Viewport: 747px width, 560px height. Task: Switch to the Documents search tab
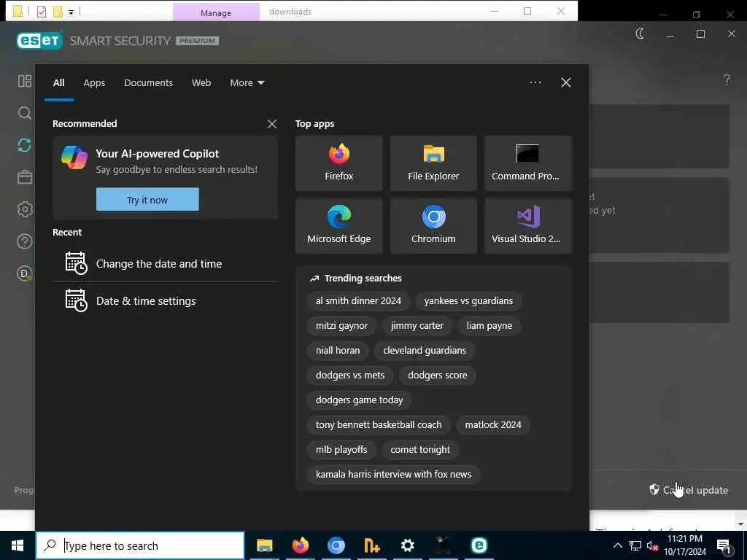[148, 83]
